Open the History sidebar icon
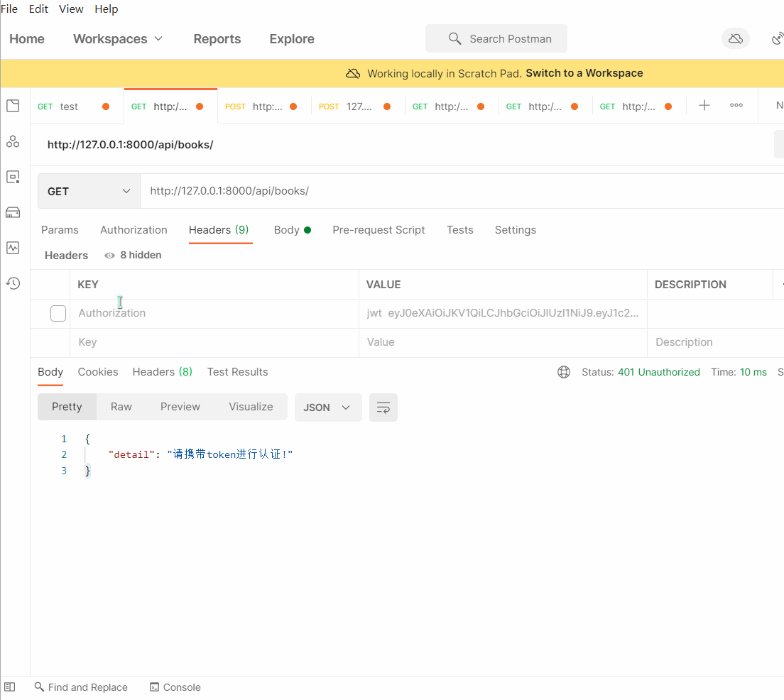Image resolution: width=784 pixels, height=700 pixels. tap(13, 283)
